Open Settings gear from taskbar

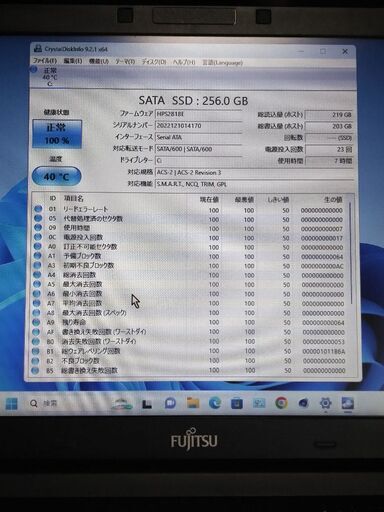325,403
